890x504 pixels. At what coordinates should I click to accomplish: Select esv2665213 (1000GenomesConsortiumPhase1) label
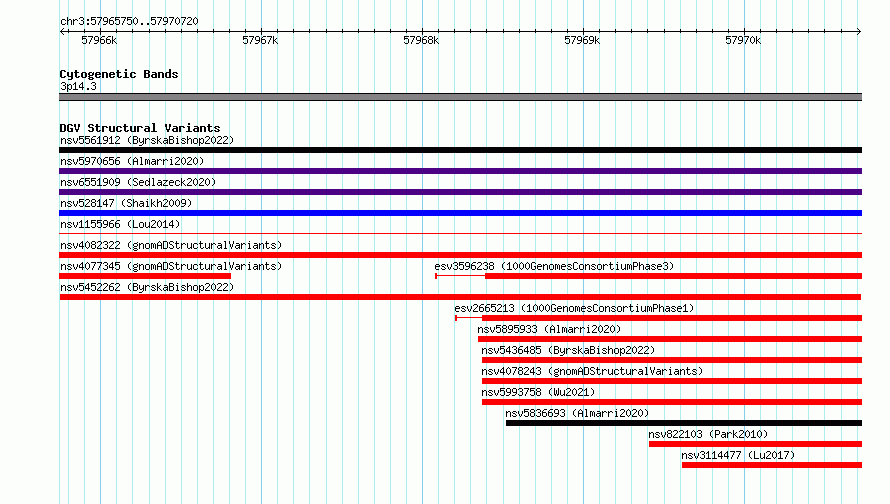(574, 308)
